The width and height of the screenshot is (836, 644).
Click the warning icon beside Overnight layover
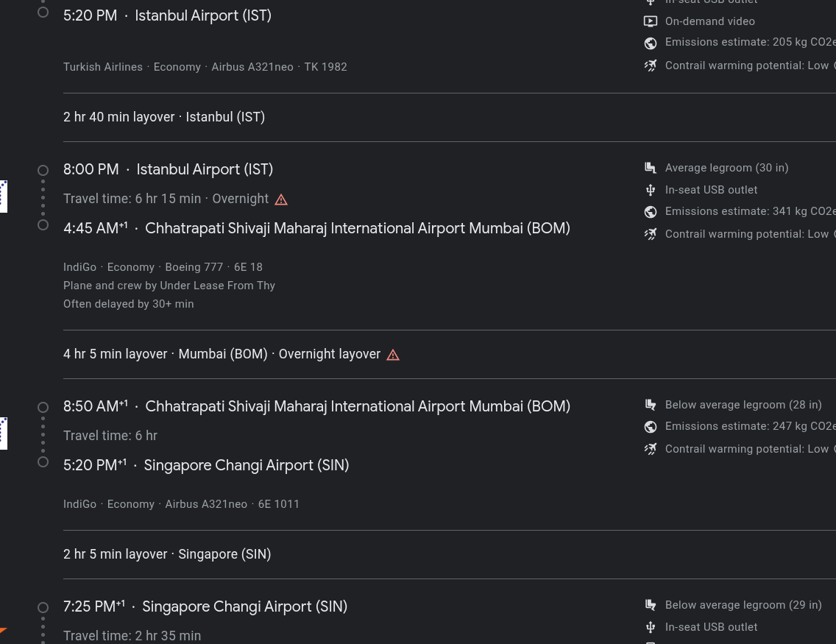393,355
